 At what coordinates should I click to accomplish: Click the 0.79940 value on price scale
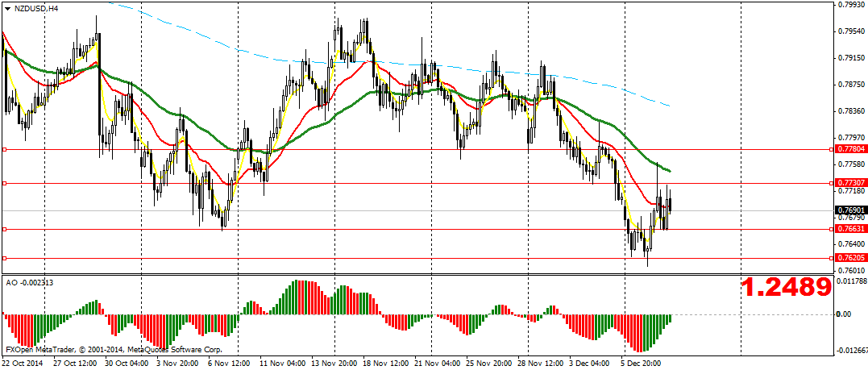(851, 5)
